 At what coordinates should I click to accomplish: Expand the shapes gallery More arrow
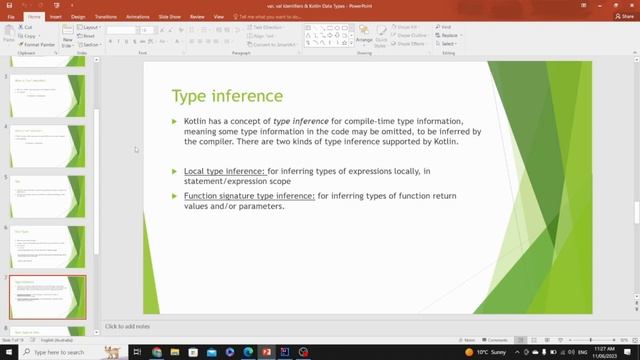(x=351, y=43)
